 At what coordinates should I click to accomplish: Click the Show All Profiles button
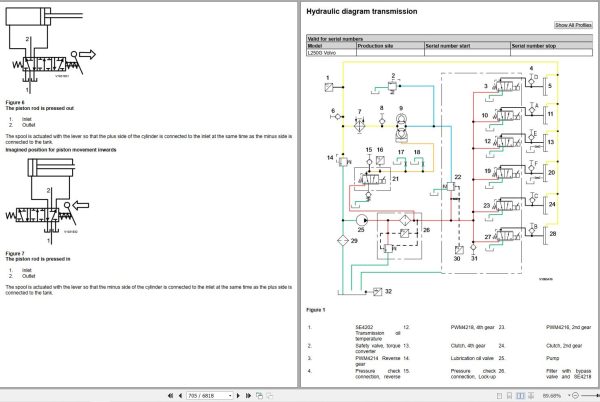[573, 25]
